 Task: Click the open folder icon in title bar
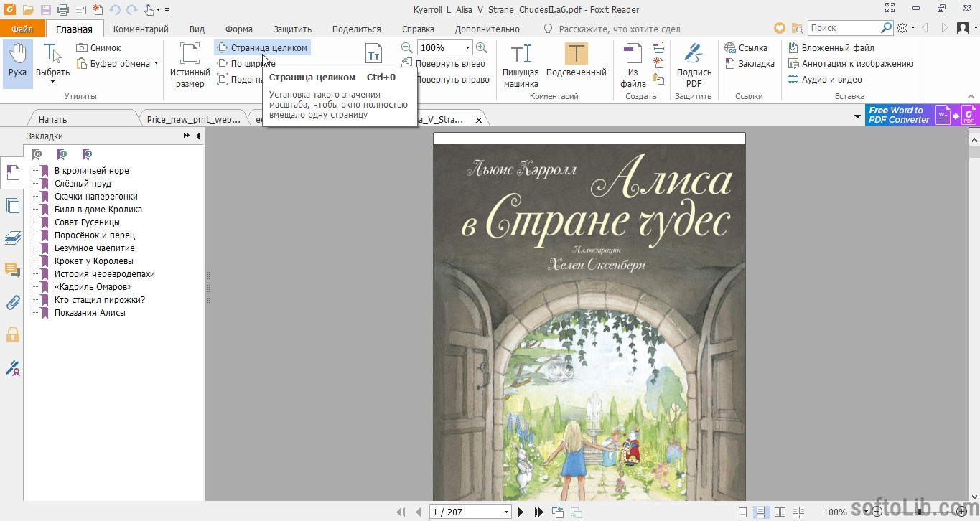click(28, 9)
